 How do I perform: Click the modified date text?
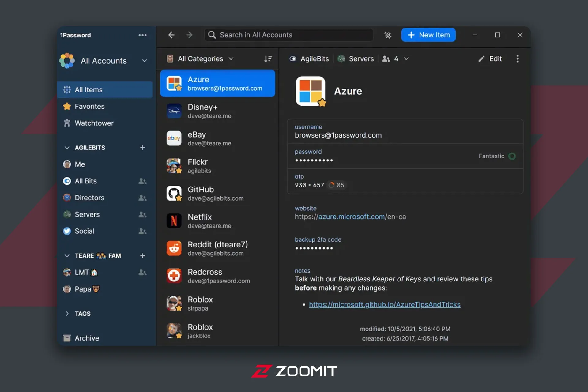tap(405, 329)
